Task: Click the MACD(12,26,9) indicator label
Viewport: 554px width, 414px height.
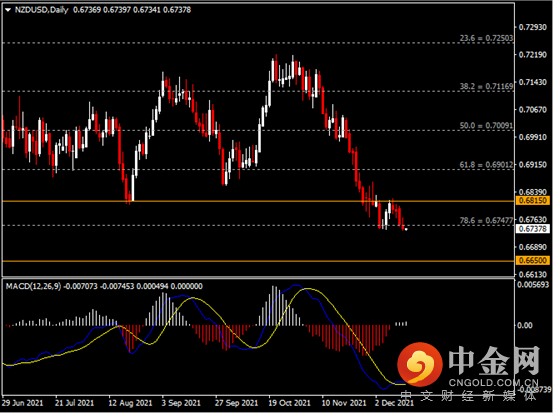Action: (34, 286)
